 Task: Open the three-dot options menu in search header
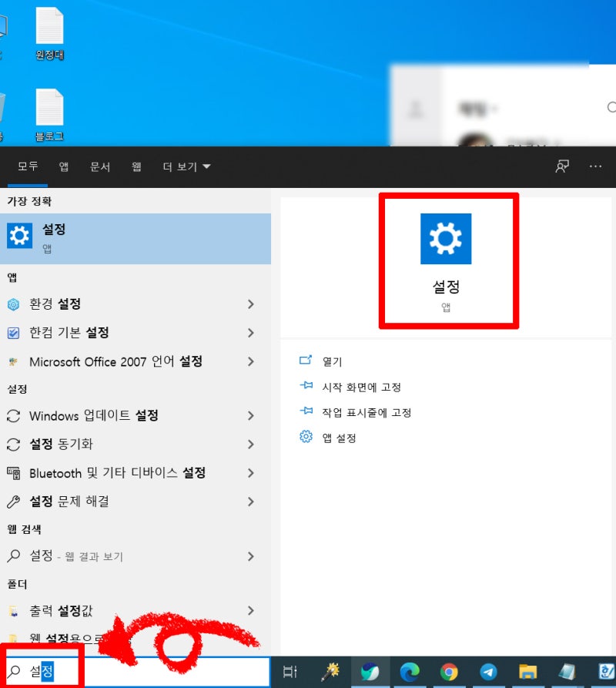click(595, 166)
